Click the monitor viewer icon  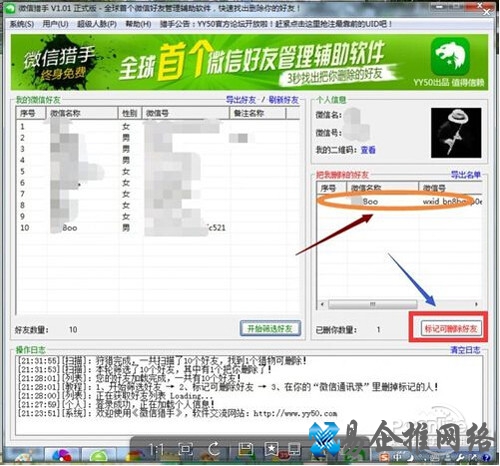pyautogui.click(x=295, y=449)
